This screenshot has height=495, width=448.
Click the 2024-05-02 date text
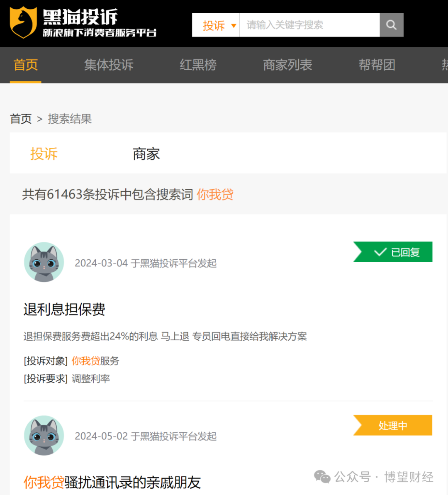pyautogui.click(x=101, y=436)
